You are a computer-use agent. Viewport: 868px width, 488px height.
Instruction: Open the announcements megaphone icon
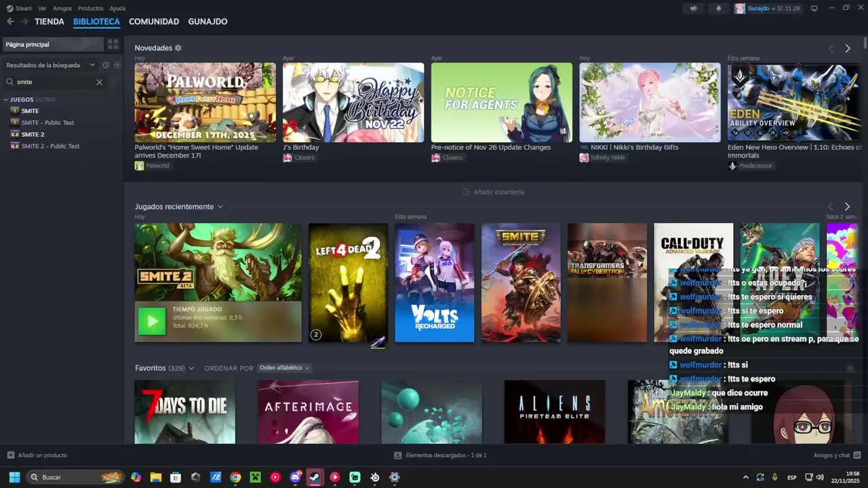pos(693,8)
